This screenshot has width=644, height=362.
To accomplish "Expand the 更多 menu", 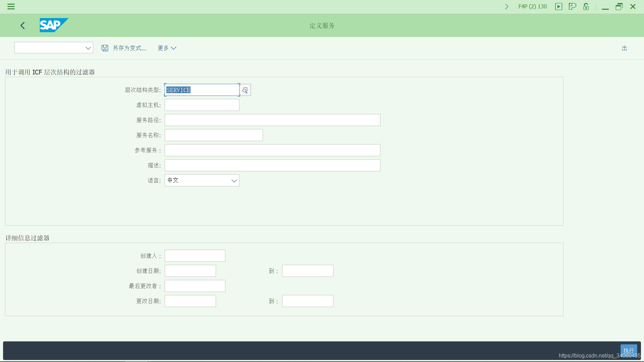I will pyautogui.click(x=167, y=48).
